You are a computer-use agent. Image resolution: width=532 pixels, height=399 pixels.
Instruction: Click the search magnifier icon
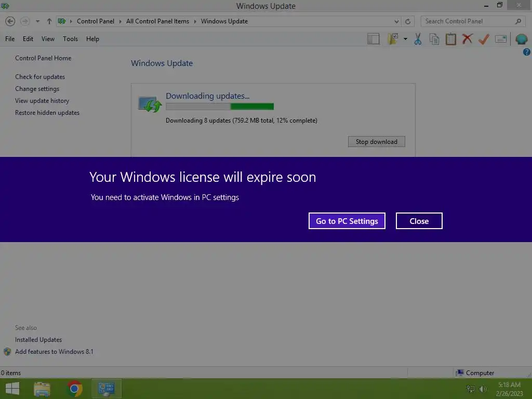pos(518,21)
